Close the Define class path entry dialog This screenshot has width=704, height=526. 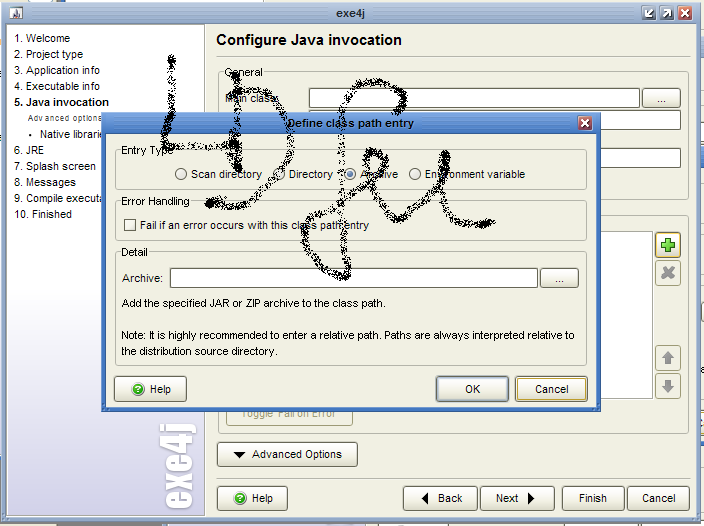point(585,123)
